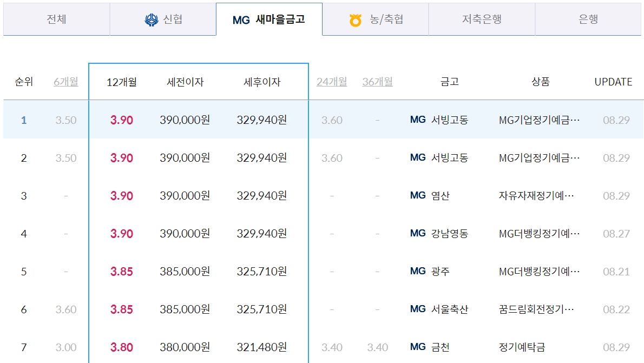Click the 08.21 update date
The height and width of the screenshot is (363, 644).
[616, 271]
